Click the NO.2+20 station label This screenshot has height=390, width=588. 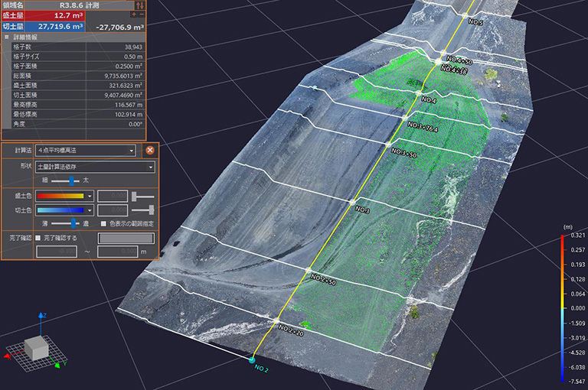tap(291, 330)
